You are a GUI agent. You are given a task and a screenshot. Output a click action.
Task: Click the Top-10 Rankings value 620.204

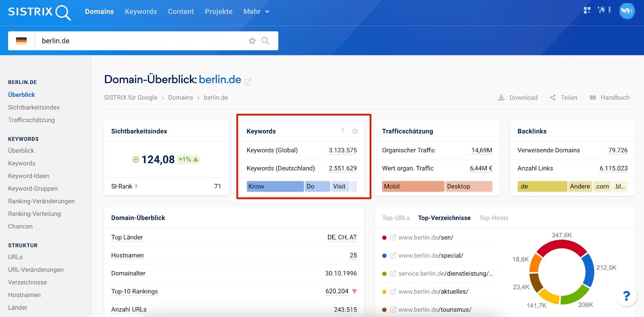click(x=337, y=291)
